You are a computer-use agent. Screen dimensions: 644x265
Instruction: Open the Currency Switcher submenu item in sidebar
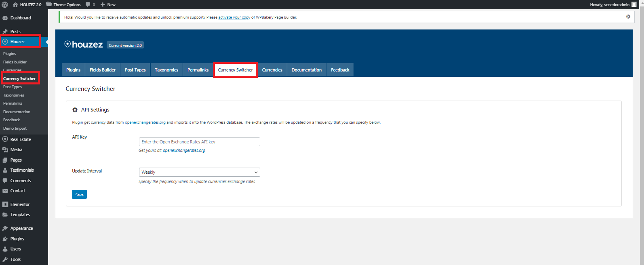[19, 79]
